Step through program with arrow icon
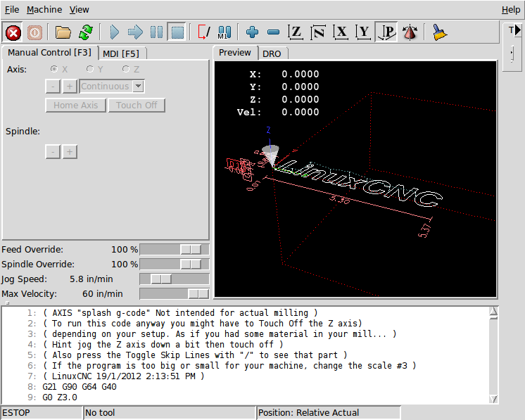 coord(135,33)
